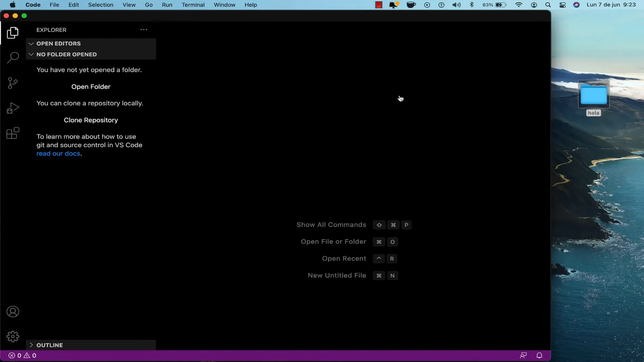Viewport: 644px width, 362px height.
Task: Open Control Center in menu bar
Action: click(x=562, y=5)
